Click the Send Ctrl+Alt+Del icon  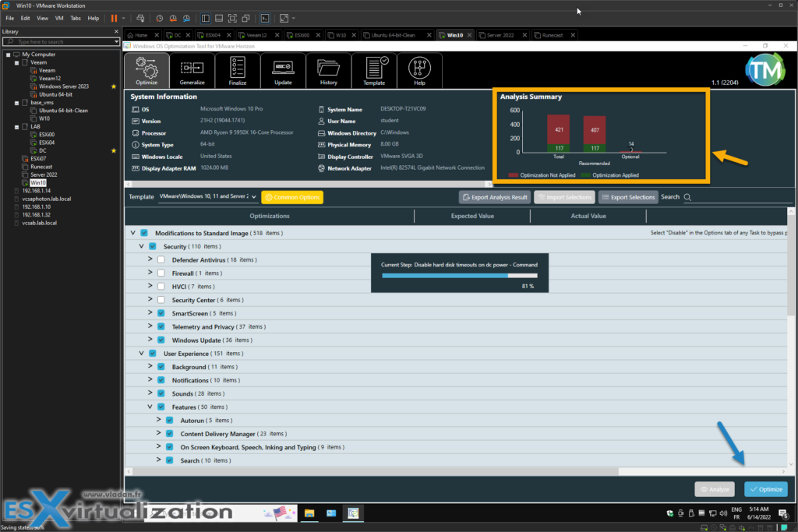[x=140, y=18]
